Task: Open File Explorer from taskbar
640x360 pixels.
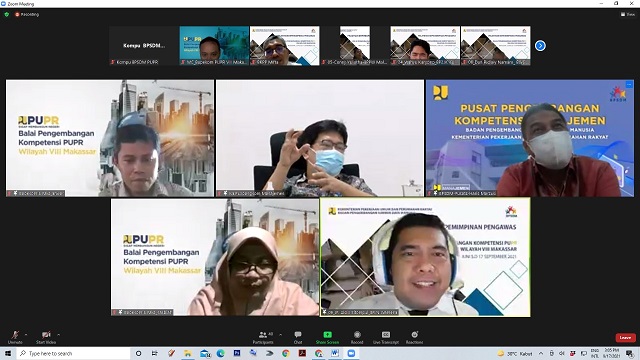Action: 187,353
